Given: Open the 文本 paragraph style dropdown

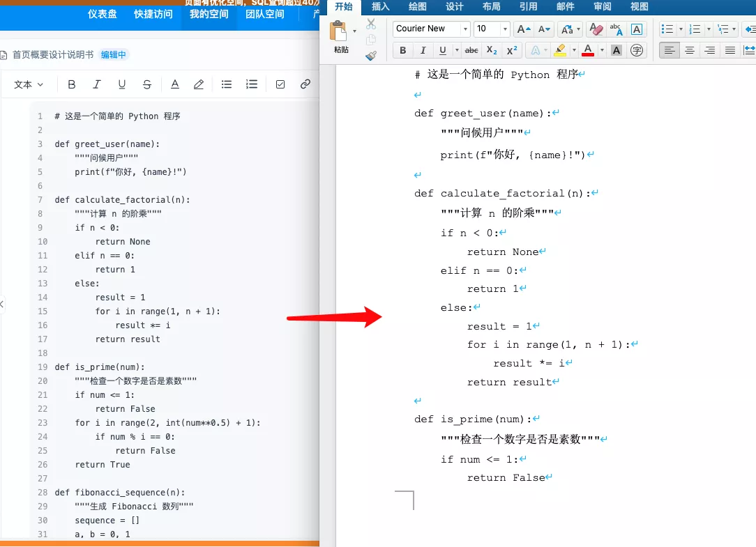Looking at the screenshot, I should tap(29, 84).
